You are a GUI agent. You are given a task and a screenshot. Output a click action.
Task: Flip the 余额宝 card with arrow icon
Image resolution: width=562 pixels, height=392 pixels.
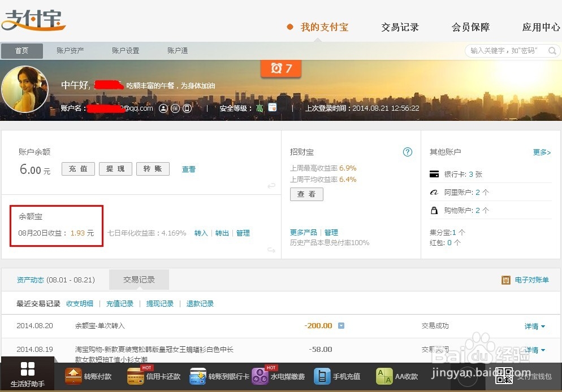(x=271, y=250)
